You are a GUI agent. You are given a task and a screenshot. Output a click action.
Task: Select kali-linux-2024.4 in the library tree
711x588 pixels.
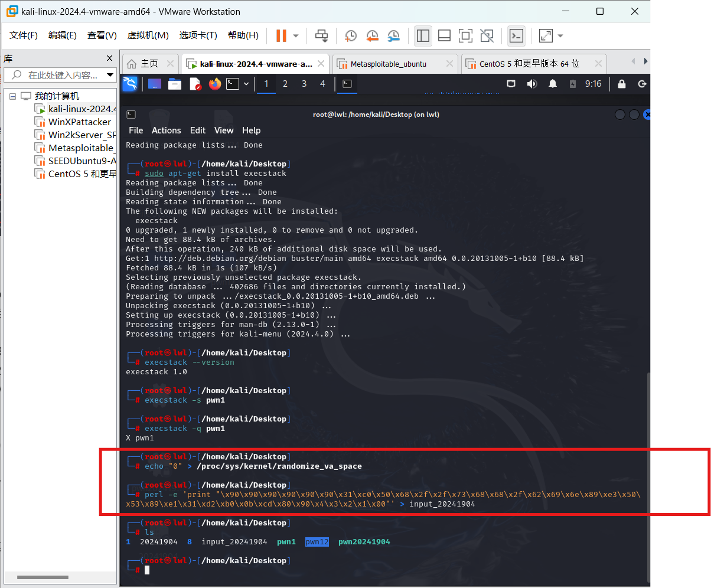81,109
